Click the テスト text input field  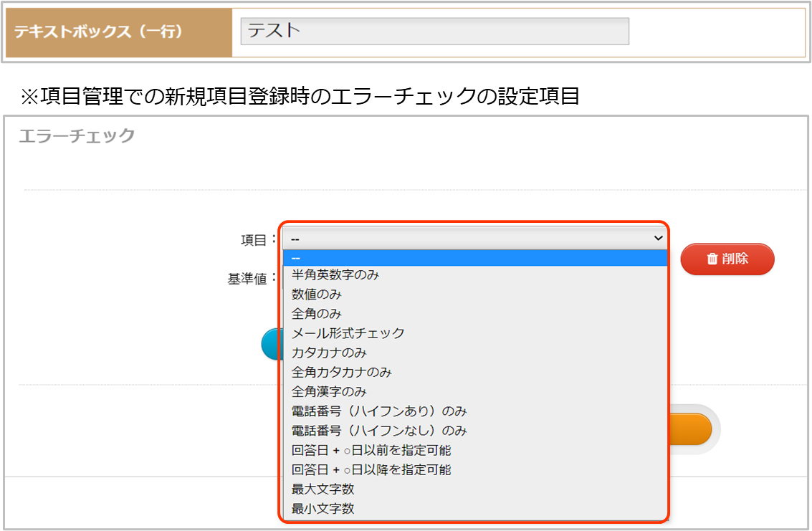(434, 32)
